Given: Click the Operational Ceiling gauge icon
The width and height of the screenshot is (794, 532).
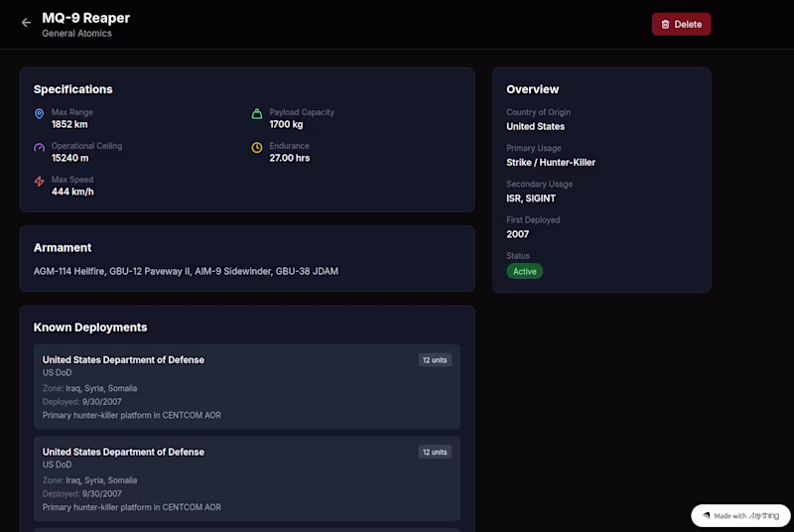Looking at the screenshot, I should [39, 147].
